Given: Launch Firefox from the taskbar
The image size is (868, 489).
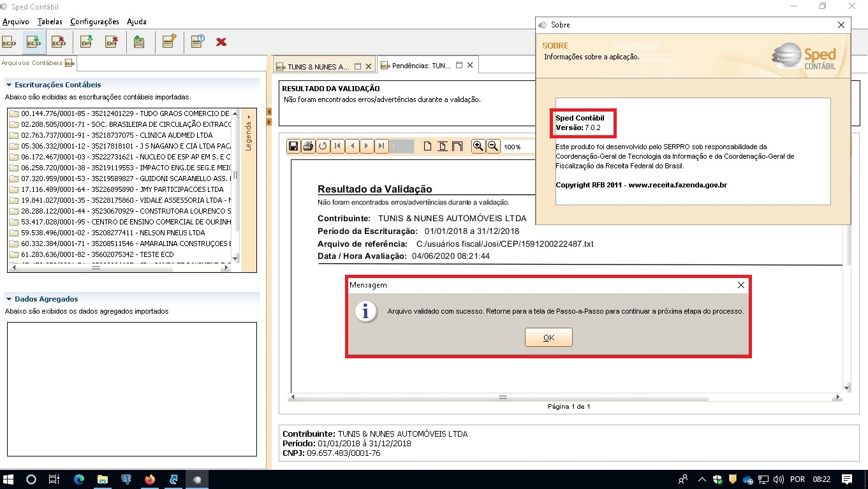Looking at the screenshot, I should pyautogui.click(x=150, y=479).
